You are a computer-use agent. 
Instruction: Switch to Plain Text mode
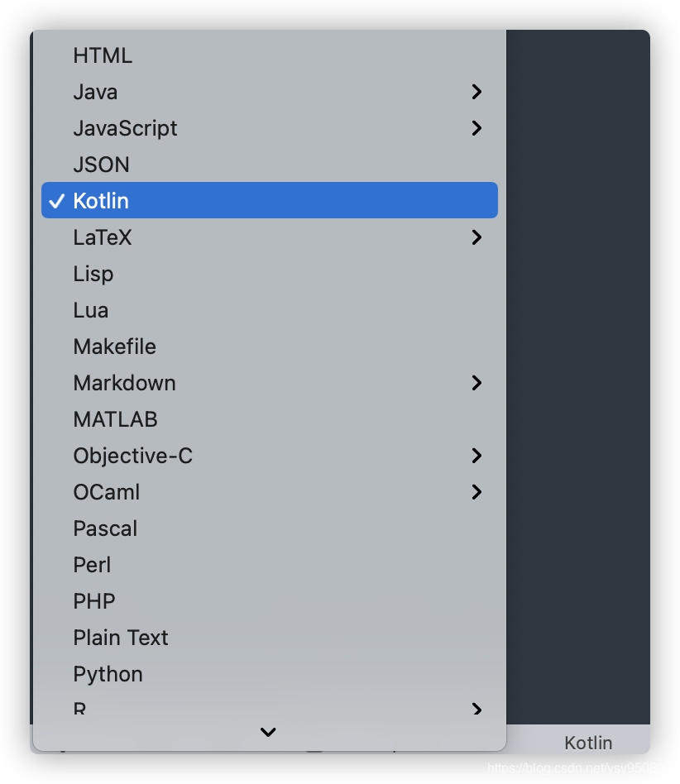[121, 638]
